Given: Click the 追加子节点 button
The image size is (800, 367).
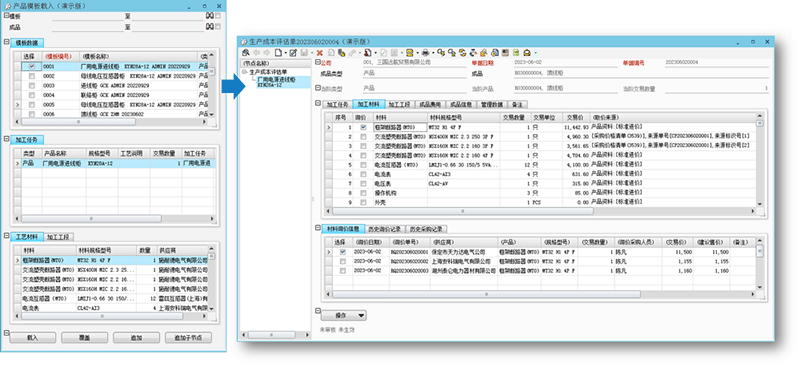Looking at the screenshot, I should [x=188, y=337].
